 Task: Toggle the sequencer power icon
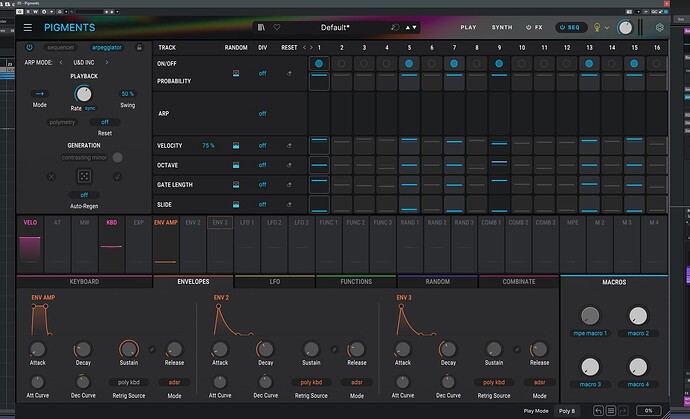click(29, 47)
